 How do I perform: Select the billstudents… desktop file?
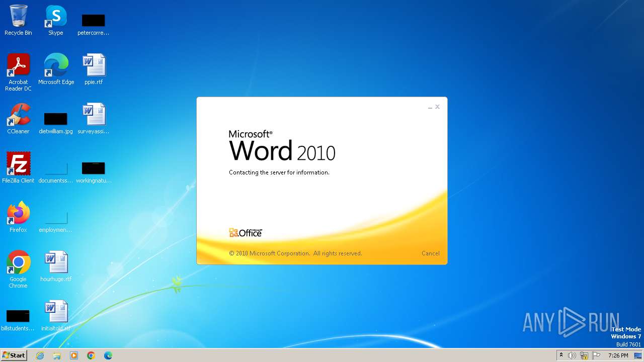tap(18, 320)
